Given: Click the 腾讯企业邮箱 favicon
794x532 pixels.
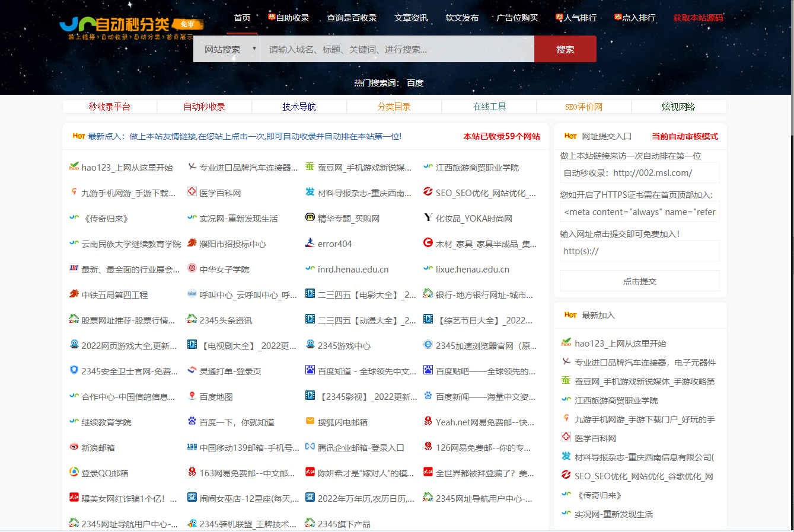Looking at the screenshot, I should 310,447.
